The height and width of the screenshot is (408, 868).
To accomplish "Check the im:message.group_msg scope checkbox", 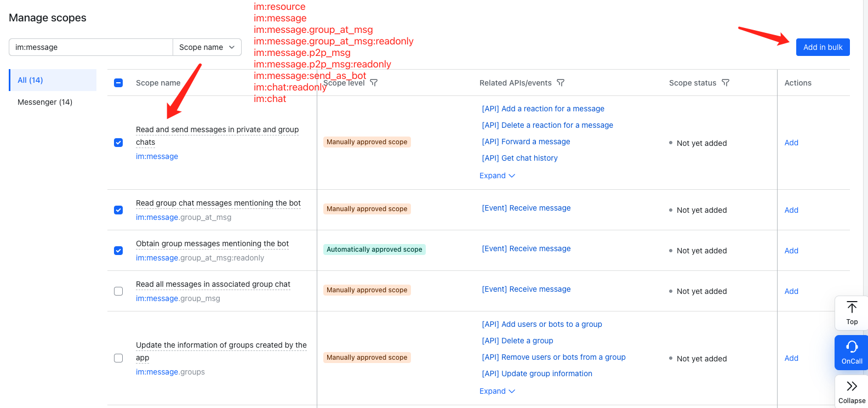I will pyautogui.click(x=118, y=291).
